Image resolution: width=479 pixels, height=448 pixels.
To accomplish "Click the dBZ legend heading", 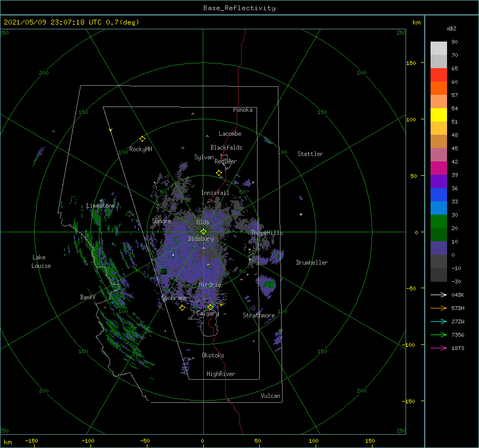I will pos(451,28).
